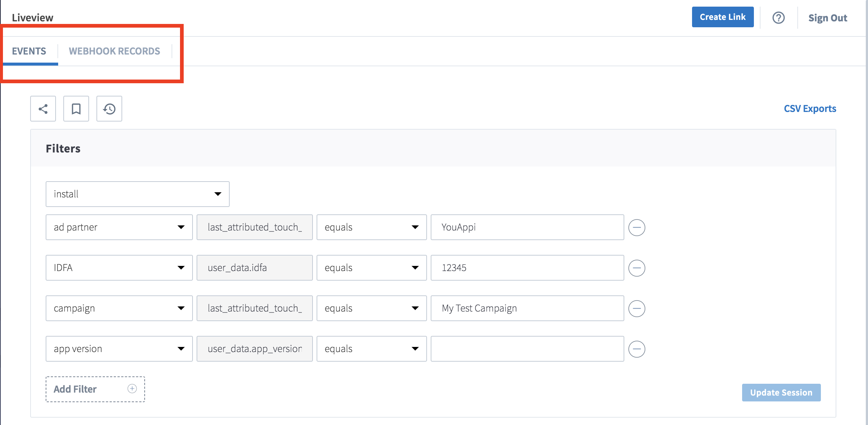
Task: Click the Add Filter button
Action: point(95,389)
